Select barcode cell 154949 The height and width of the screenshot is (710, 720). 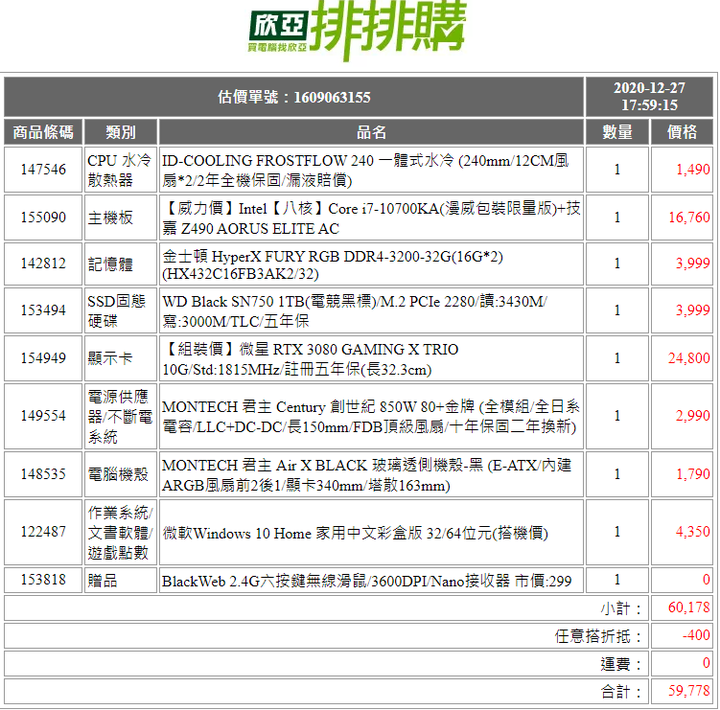click(x=43, y=358)
